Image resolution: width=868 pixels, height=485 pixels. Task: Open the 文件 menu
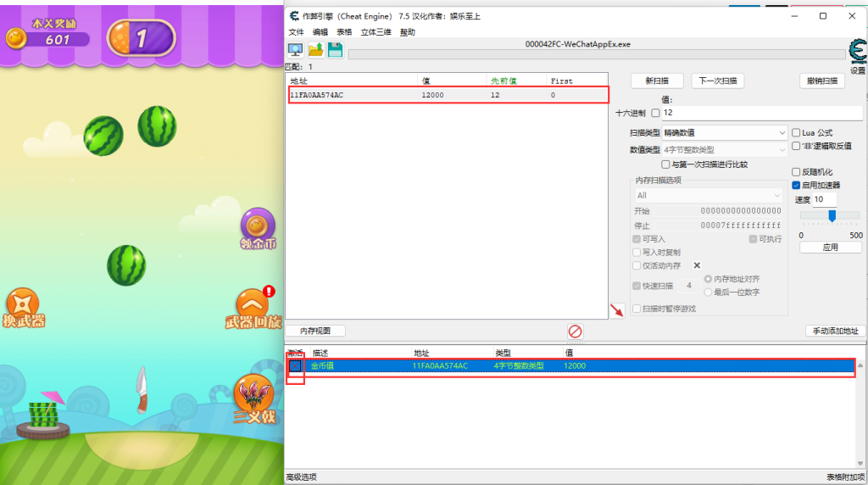(x=296, y=32)
